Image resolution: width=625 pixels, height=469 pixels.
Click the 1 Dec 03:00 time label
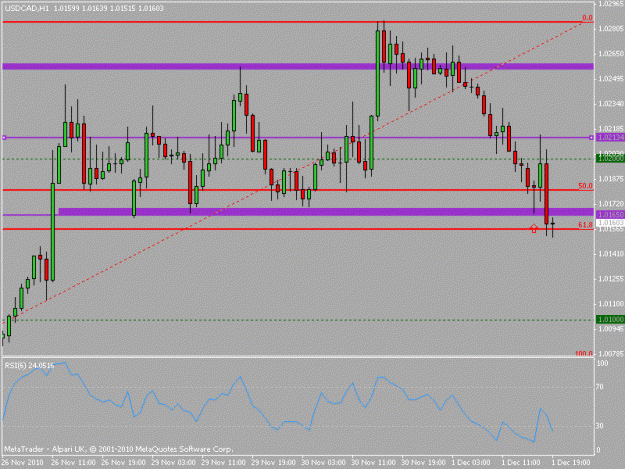click(x=471, y=463)
